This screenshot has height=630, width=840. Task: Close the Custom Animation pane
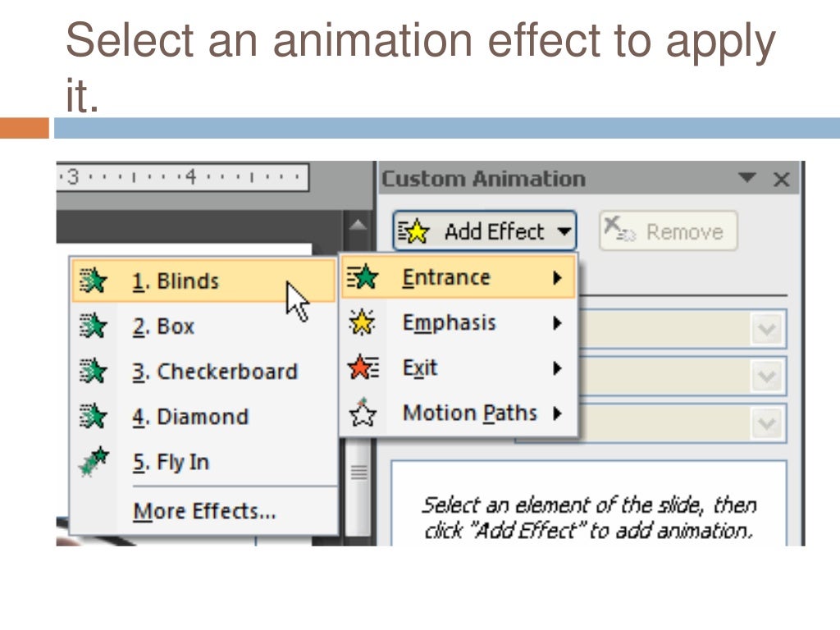(782, 180)
